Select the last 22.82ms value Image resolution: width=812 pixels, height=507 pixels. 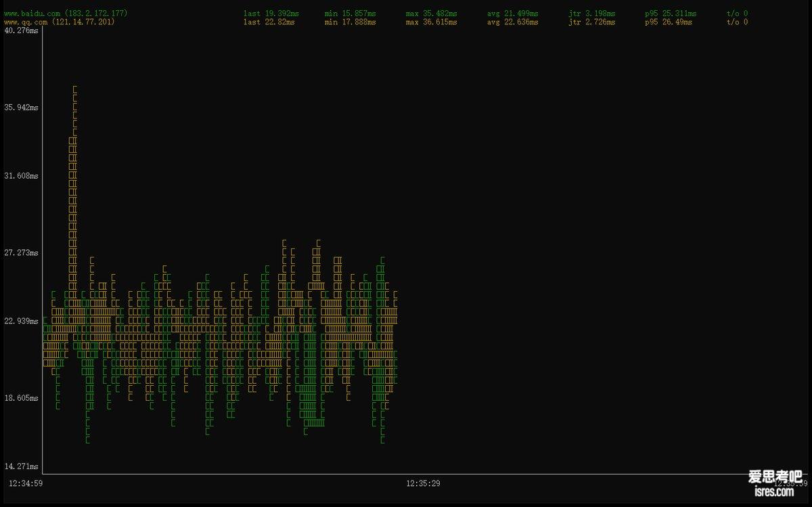(269, 22)
